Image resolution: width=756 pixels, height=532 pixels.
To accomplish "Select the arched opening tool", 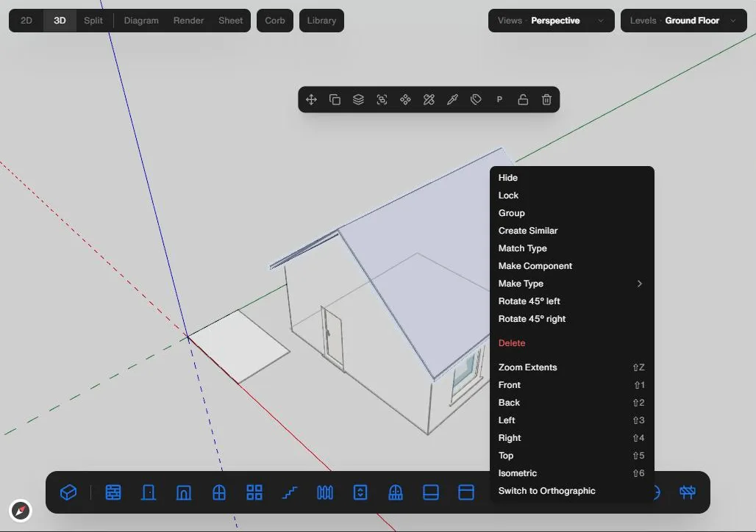I will click(184, 492).
